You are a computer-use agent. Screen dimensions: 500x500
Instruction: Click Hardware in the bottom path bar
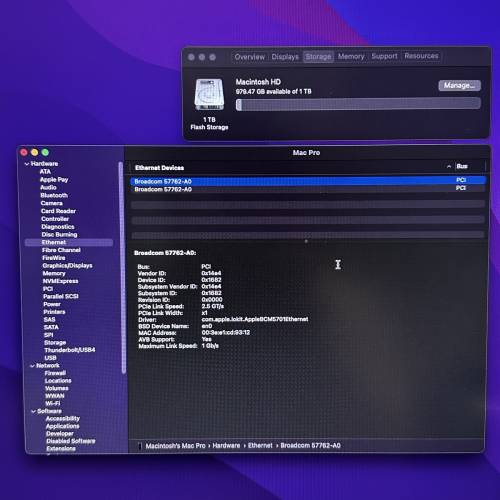[x=226, y=446]
